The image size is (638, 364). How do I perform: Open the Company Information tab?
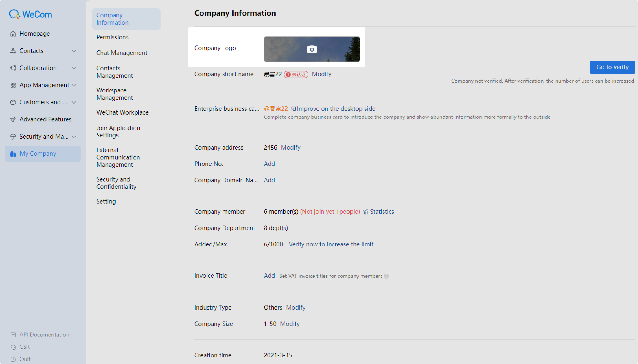click(x=126, y=19)
